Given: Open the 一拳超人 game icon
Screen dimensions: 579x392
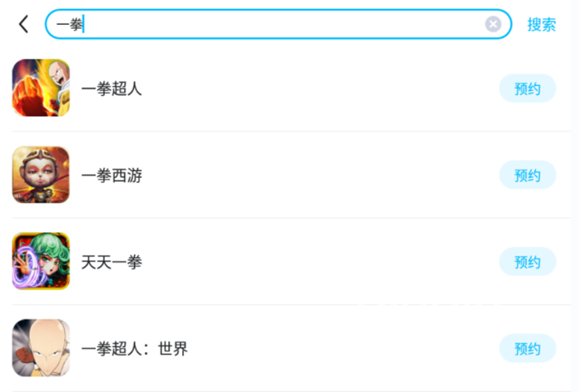Looking at the screenshot, I should point(41,88).
